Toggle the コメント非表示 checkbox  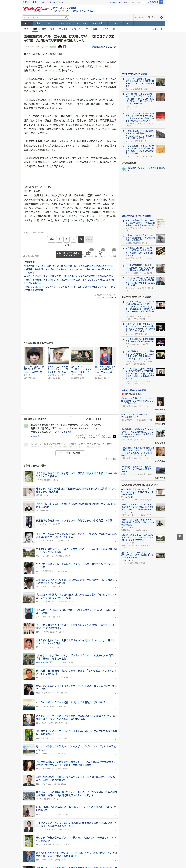coord(102,459)
